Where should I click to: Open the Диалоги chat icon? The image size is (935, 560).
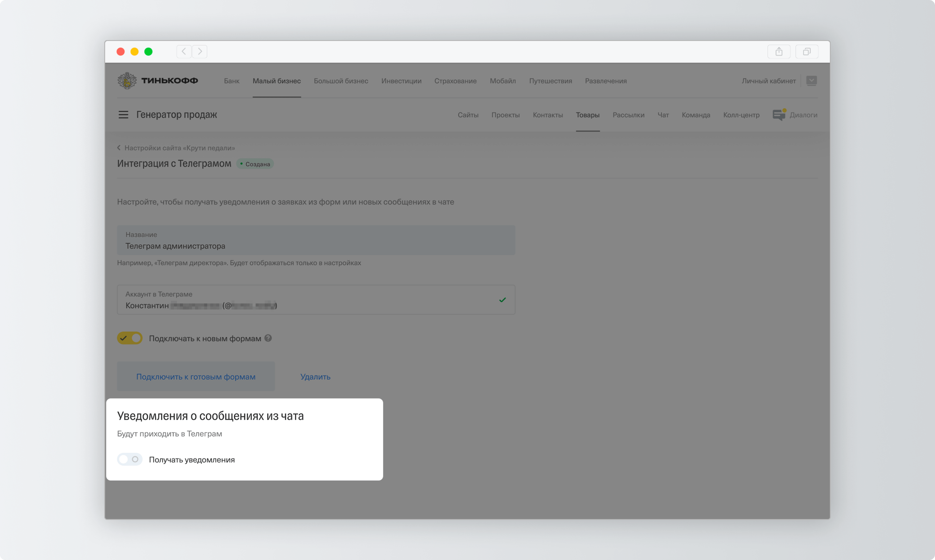click(x=779, y=115)
